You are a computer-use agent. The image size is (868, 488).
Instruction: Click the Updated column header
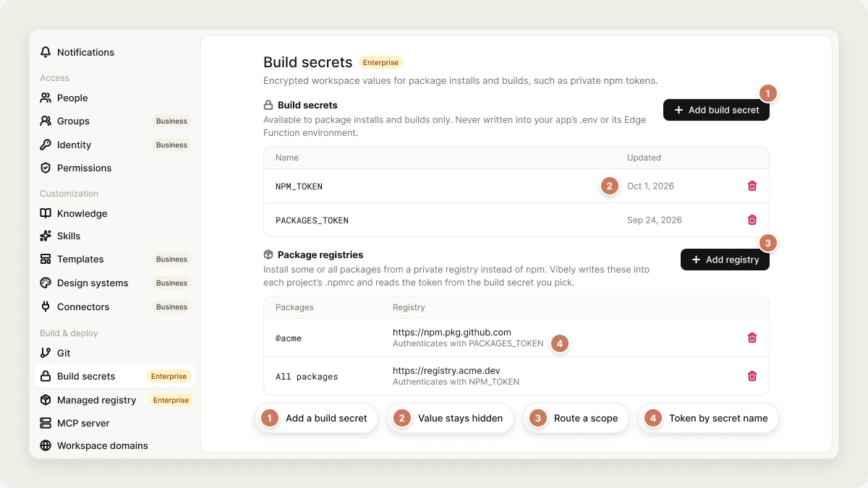[644, 158]
